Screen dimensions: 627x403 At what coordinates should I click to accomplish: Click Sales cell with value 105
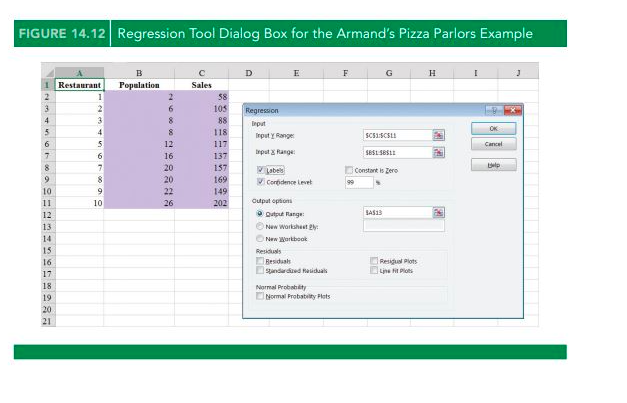[202, 108]
